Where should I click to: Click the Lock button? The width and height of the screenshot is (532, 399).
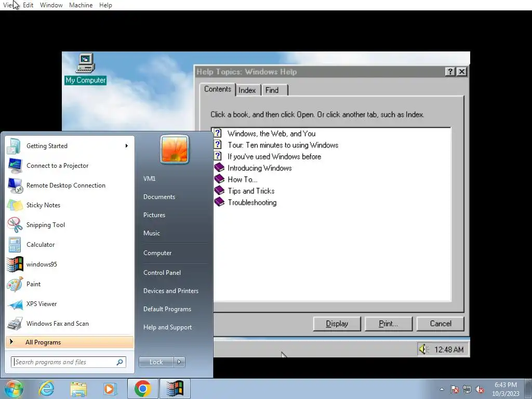[156, 362]
